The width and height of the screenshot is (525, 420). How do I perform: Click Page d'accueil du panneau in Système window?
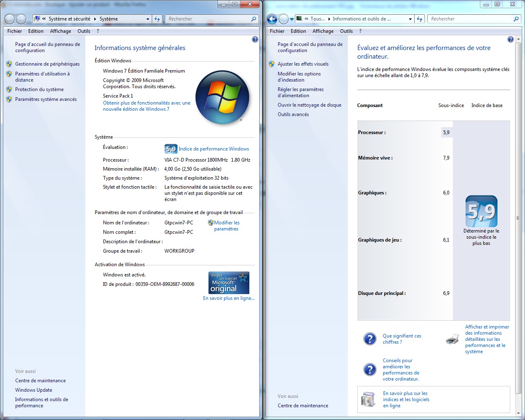tap(48, 47)
